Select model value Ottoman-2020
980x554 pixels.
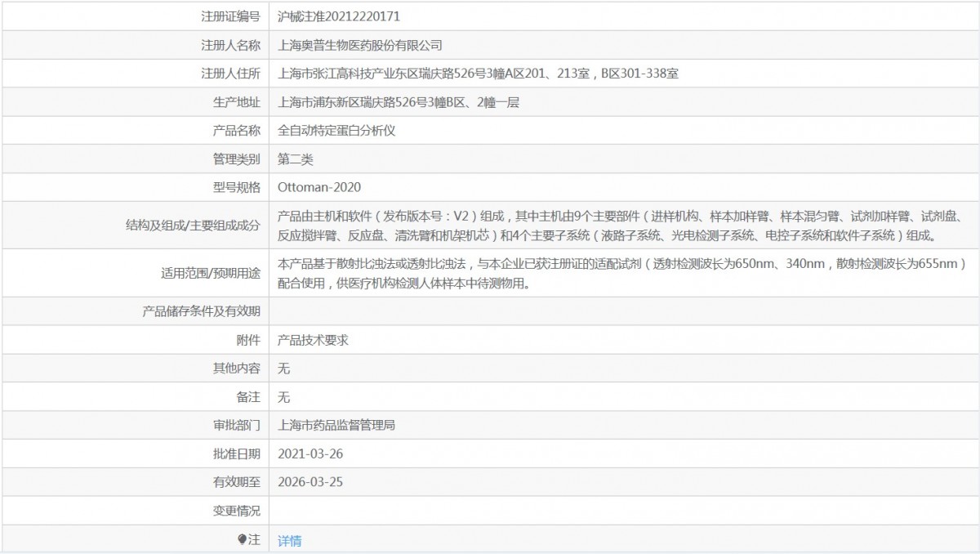318,188
